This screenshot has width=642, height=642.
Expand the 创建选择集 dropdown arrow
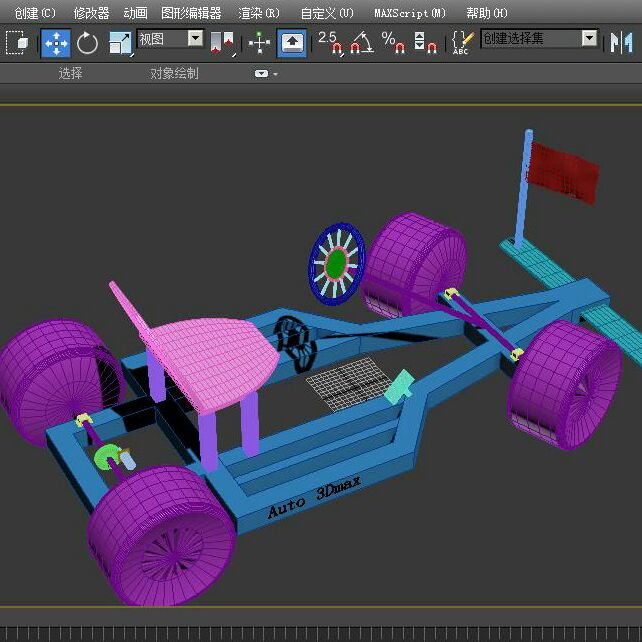[589, 39]
